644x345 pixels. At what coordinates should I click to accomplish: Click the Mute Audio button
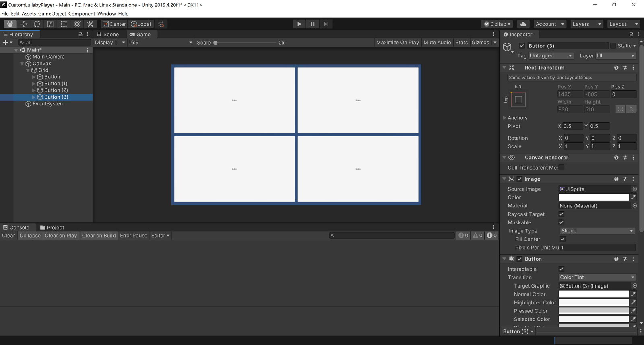437,43
